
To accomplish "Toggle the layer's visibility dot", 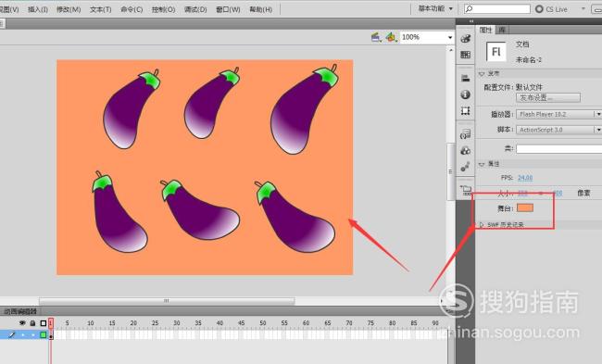I will click(22, 335).
